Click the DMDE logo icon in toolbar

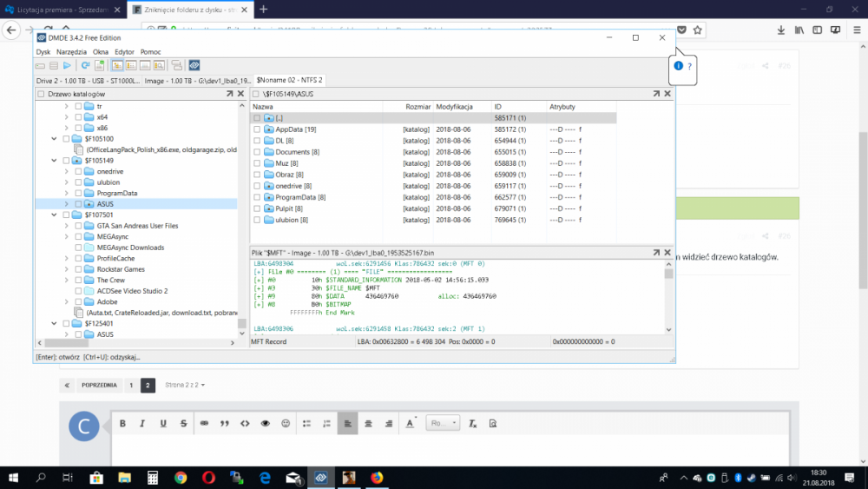[194, 65]
